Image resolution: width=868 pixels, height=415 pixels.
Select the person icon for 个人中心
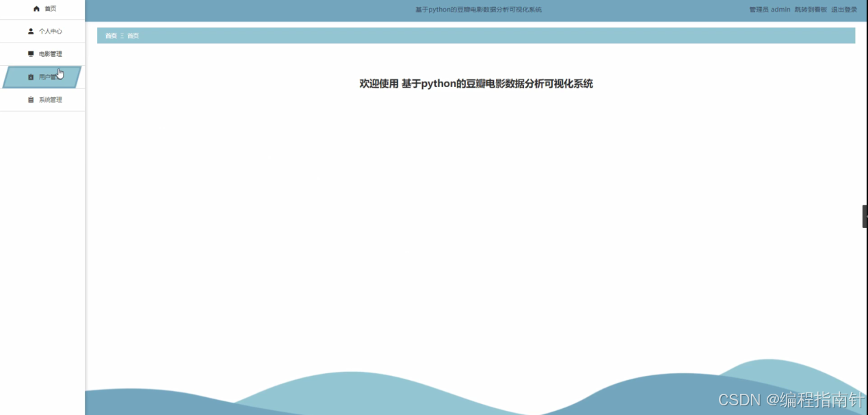29,31
